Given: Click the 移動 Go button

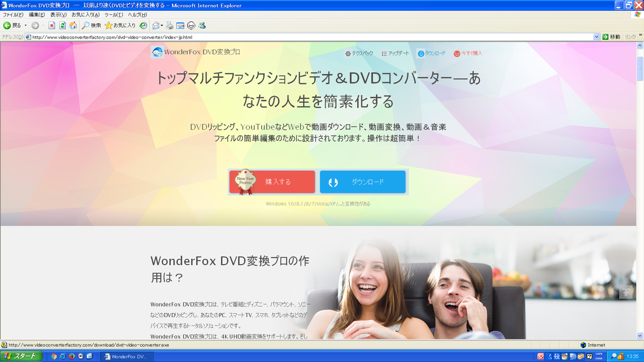Looking at the screenshot, I should coord(612,37).
